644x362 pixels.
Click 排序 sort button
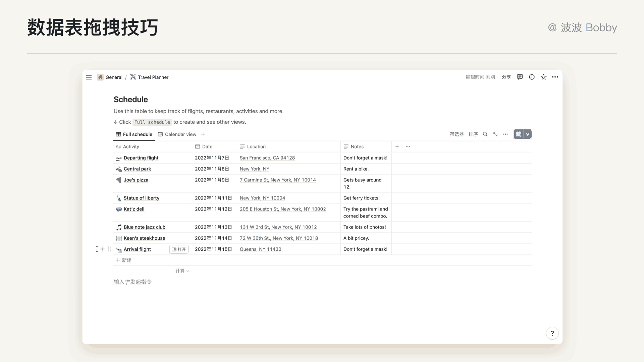coord(473,134)
